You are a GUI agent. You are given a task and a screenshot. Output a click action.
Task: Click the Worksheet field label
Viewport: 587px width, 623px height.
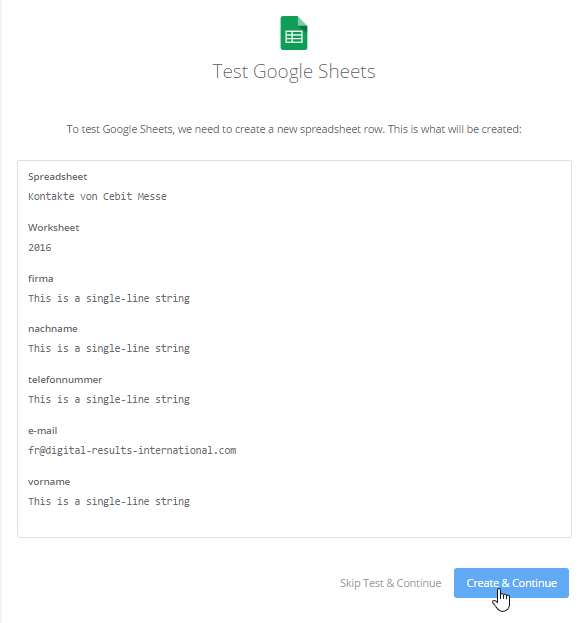click(54, 227)
